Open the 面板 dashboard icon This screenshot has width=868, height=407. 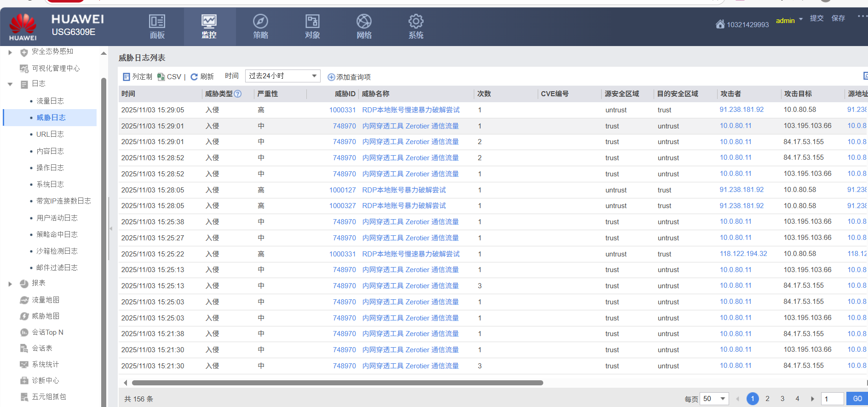coord(157,22)
